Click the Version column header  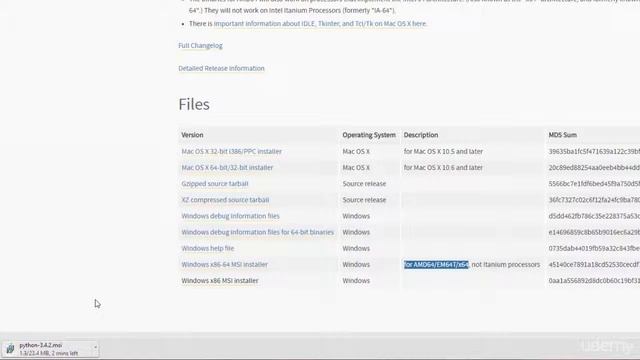(x=192, y=135)
